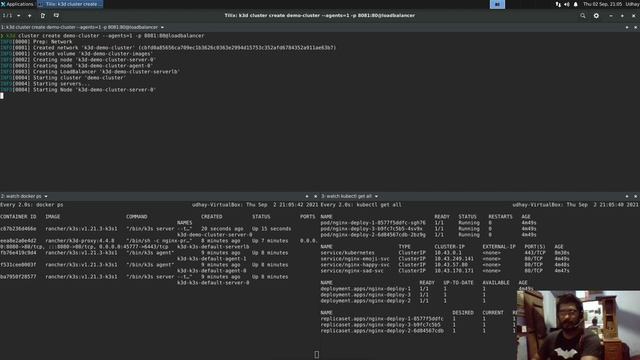640x360 pixels.
Task: Click the webcam overlay thumbnail
Action: click(578, 325)
